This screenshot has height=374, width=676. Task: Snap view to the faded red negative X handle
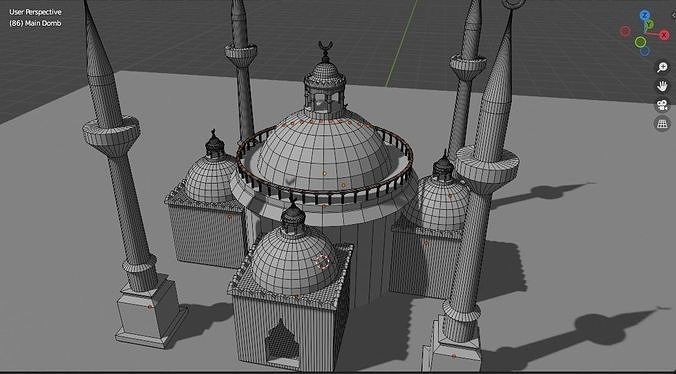pyautogui.click(x=625, y=31)
